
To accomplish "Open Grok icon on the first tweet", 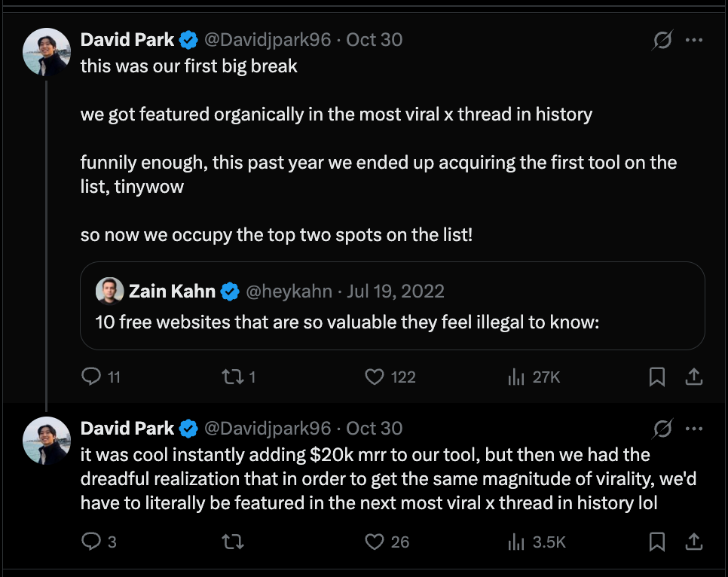I will coord(662,40).
